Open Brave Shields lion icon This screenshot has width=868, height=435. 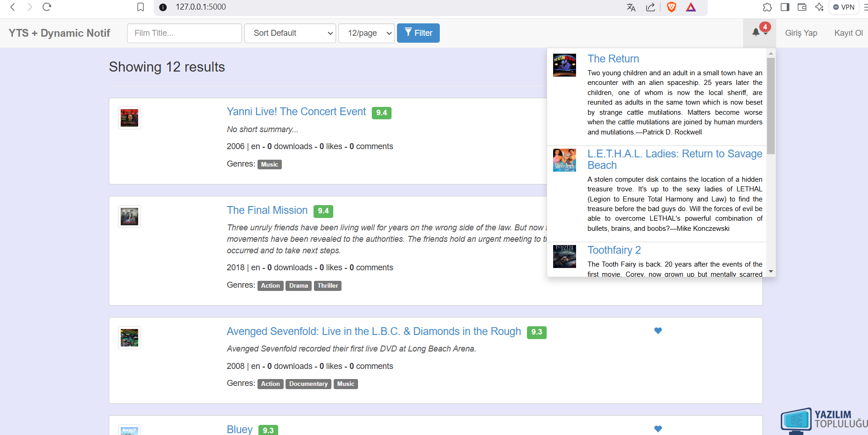(672, 7)
